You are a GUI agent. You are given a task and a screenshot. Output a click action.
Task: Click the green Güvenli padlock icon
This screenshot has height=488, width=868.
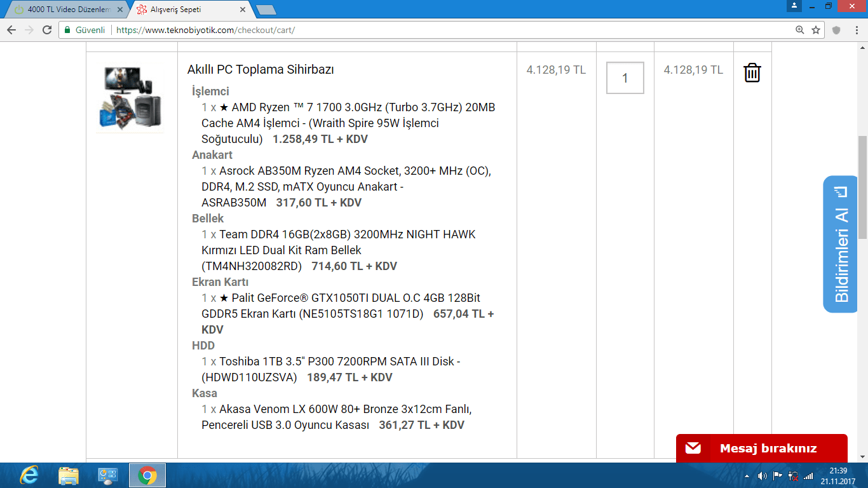point(67,30)
